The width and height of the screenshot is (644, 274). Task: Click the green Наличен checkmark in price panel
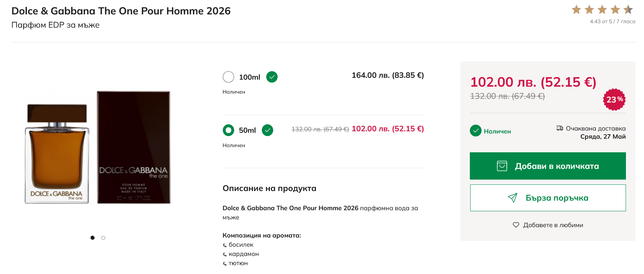[476, 131]
